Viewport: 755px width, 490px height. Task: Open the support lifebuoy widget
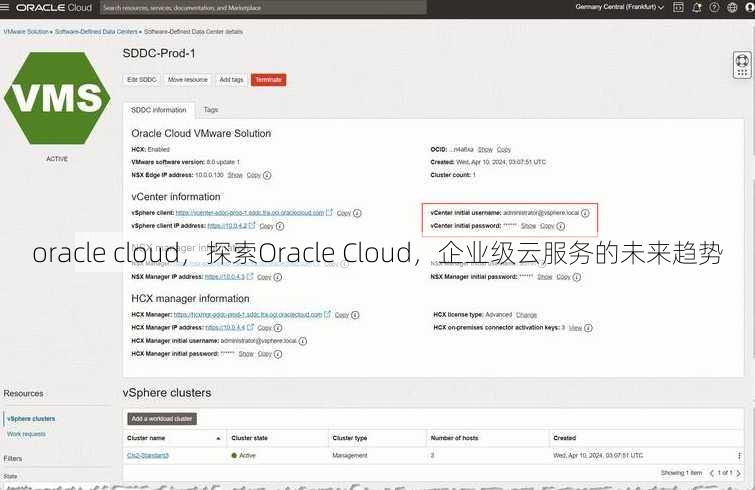tap(742, 64)
